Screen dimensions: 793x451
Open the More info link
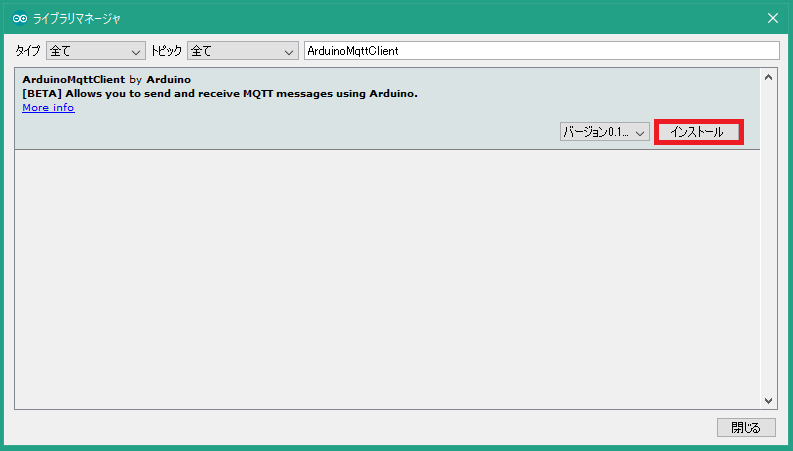[x=48, y=108]
